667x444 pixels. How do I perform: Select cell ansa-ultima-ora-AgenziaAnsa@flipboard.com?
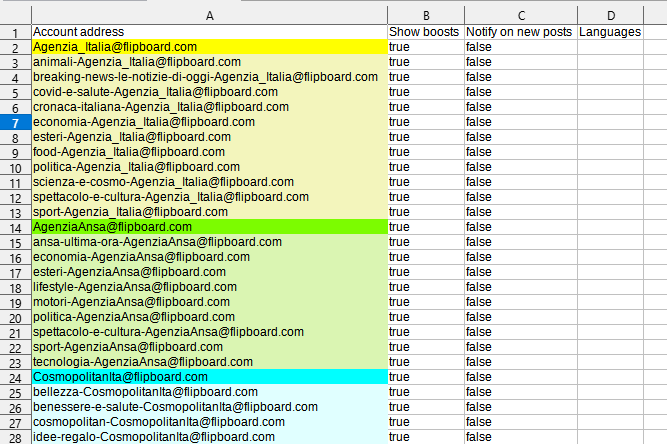[x=210, y=242]
